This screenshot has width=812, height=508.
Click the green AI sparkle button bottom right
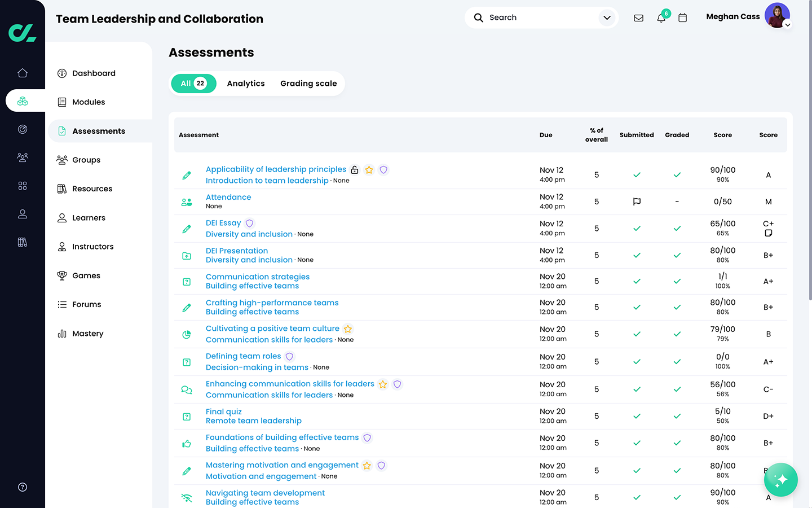(781, 479)
